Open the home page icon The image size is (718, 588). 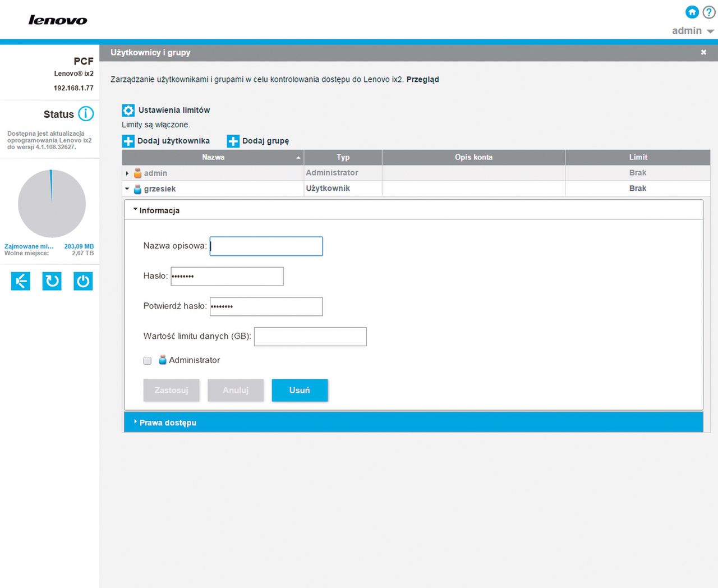pyautogui.click(x=692, y=12)
